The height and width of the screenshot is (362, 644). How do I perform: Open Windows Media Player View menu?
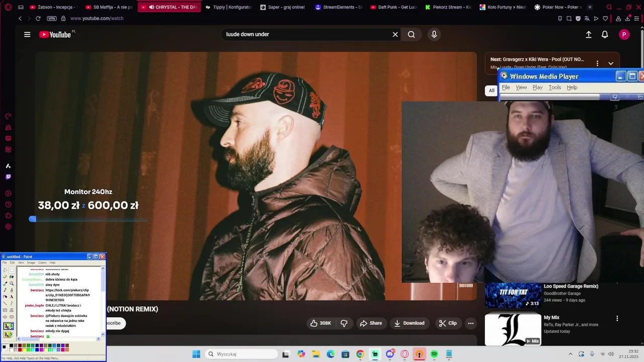[x=521, y=87]
